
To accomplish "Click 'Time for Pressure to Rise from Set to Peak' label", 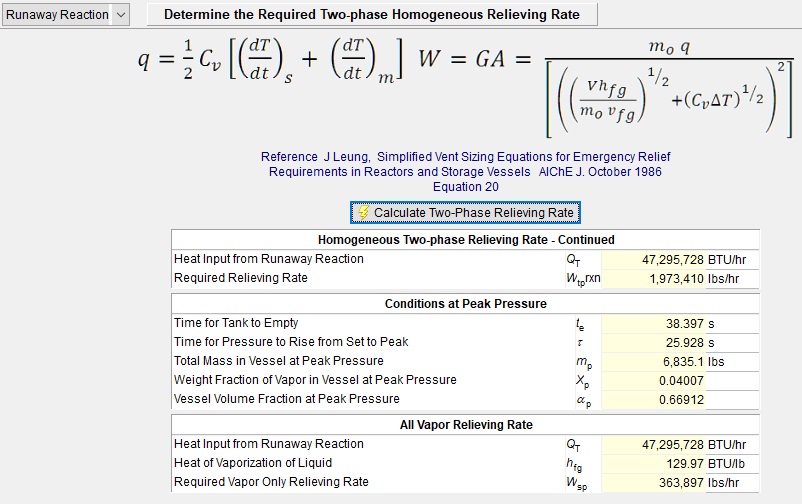I will (291, 342).
